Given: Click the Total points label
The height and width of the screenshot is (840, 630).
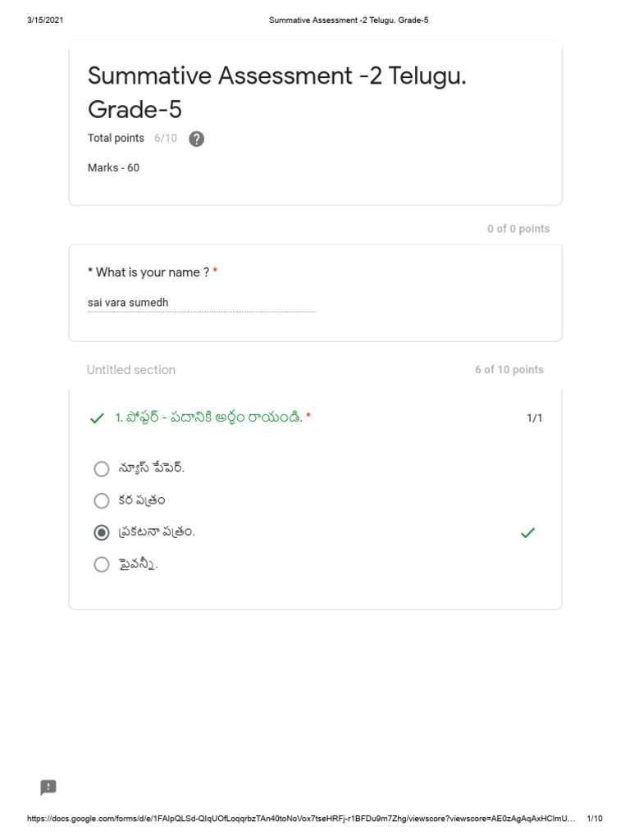Looking at the screenshot, I should (116, 138).
